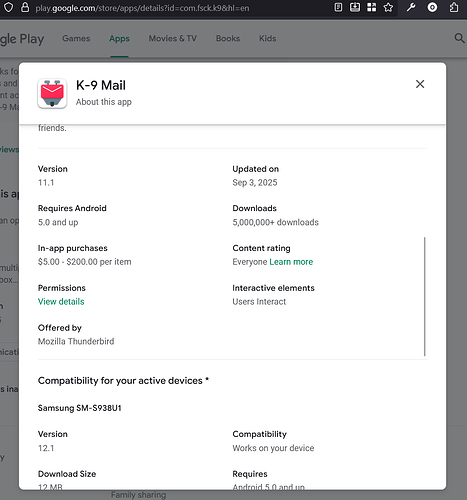The image size is (467, 500).
Task: Click '5,000,000+ downloads' text
Action: tap(276, 222)
